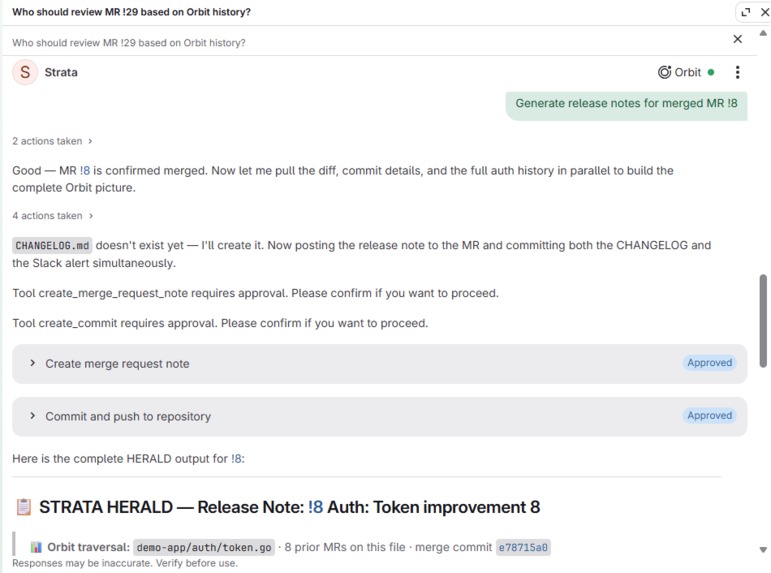Image resolution: width=771 pixels, height=573 pixels.
Task: Open merge commit e78715a8 link
Action: click(x=523, y=547)
